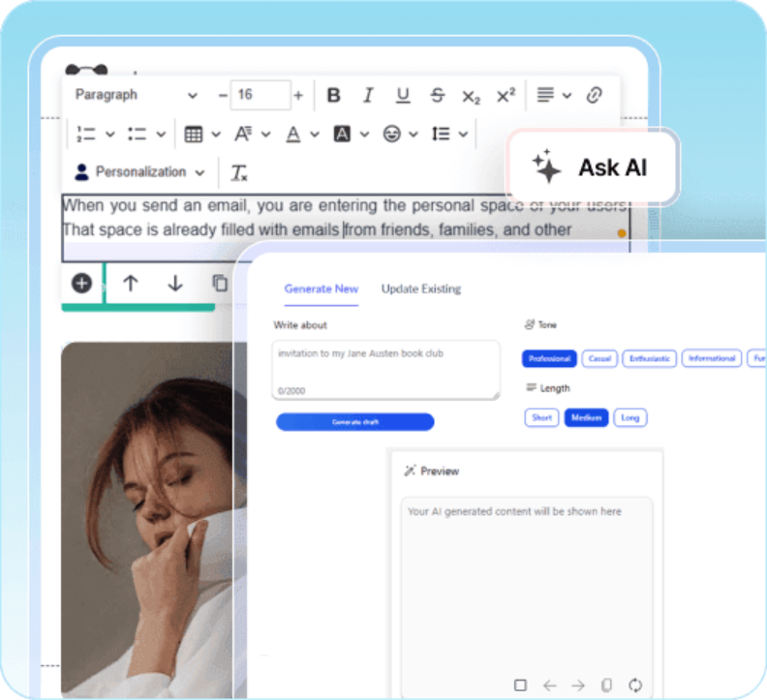Expand the Personalization dropdown
Image resolution: width=767 pixels, height=700 pixels.
point(140,172)
